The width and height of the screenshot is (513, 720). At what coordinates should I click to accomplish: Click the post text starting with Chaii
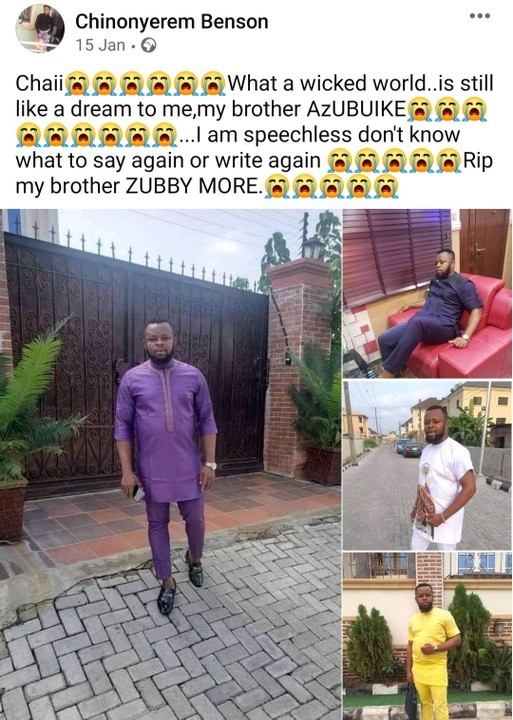[254, 135]
